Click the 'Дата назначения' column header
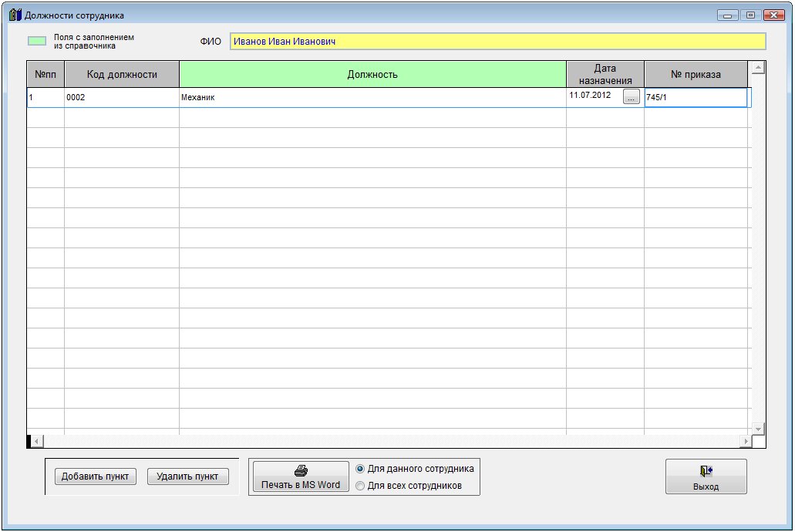The width and height of the screenshot is (795, 532). [605, 75]
